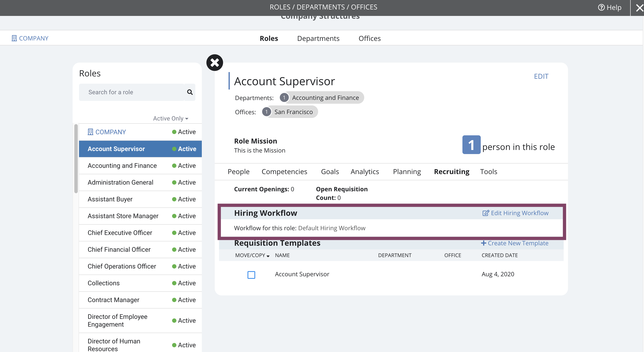
Task: Switch to the Roles tab
Action: point(269,38)
